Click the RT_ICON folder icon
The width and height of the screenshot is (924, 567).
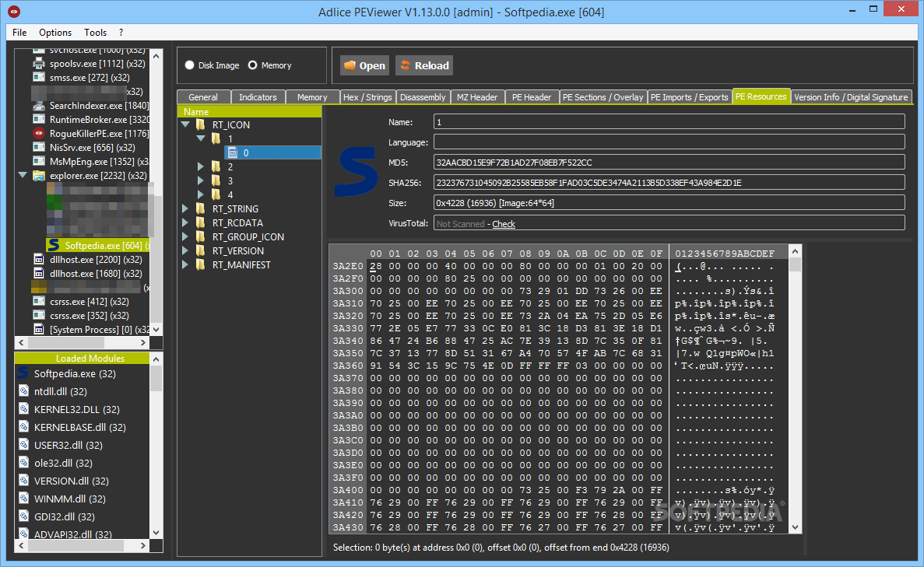201,124
